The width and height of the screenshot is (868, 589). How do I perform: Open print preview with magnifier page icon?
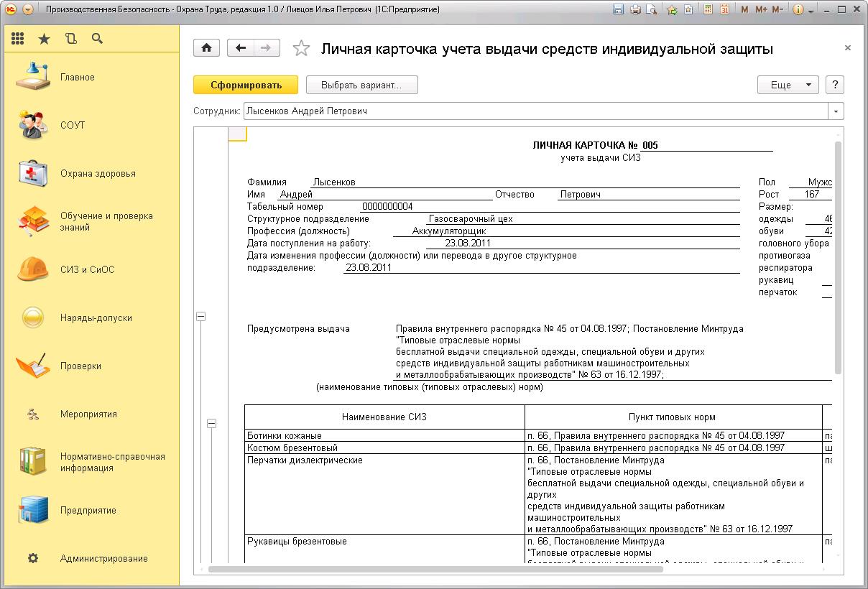(651, 10)
